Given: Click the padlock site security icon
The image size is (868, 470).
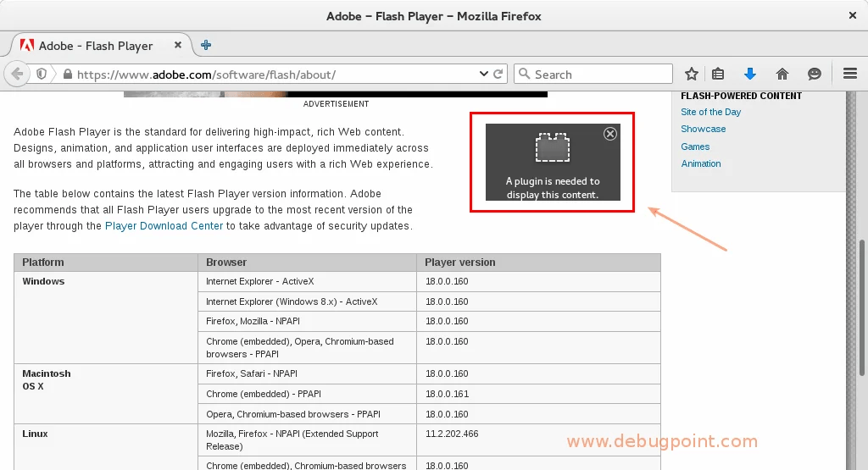Looking at the screenshot, I should pyautogui.click(x=68, y=74).
